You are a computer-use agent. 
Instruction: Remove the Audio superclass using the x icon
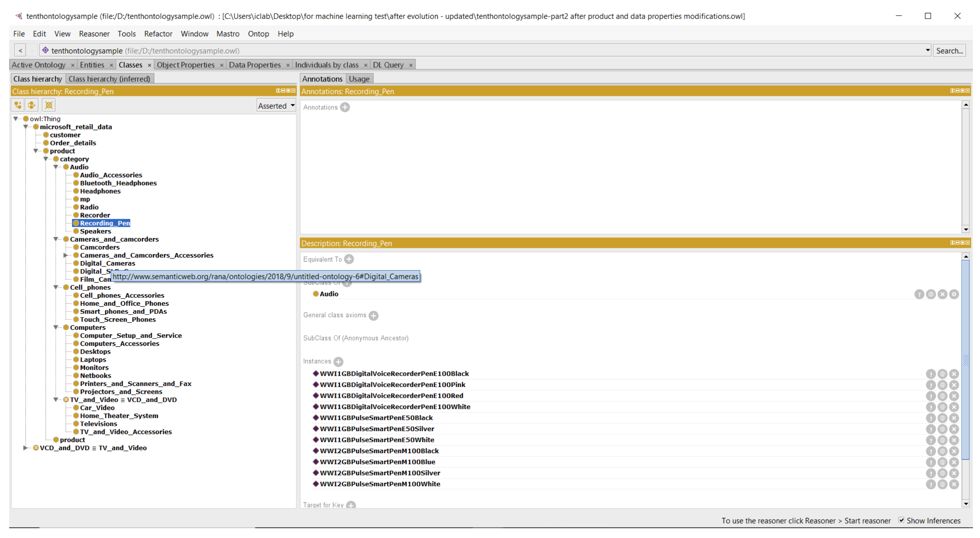tap(942, 294)
